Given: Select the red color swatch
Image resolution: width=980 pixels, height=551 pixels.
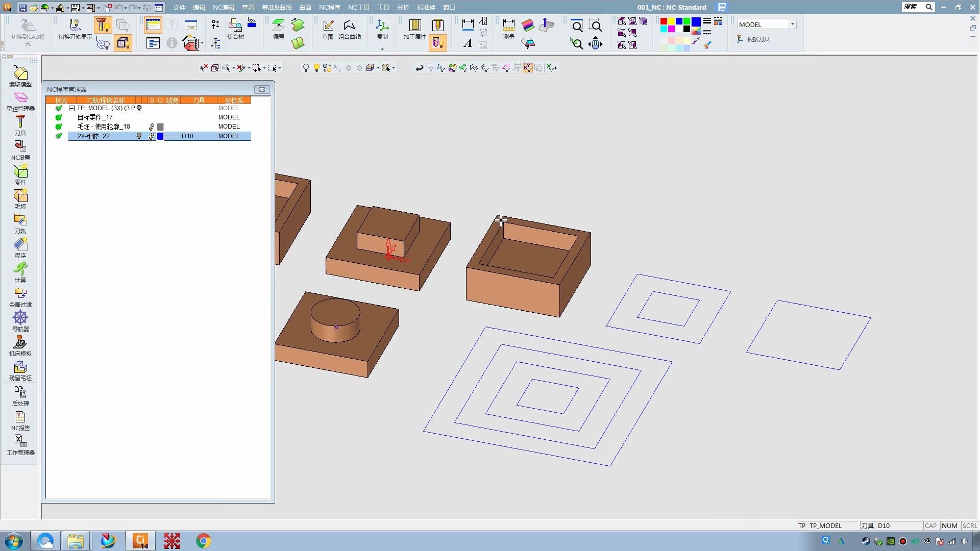Looking at the screenshot, I should pyautogui.click(x=664, y=21).
